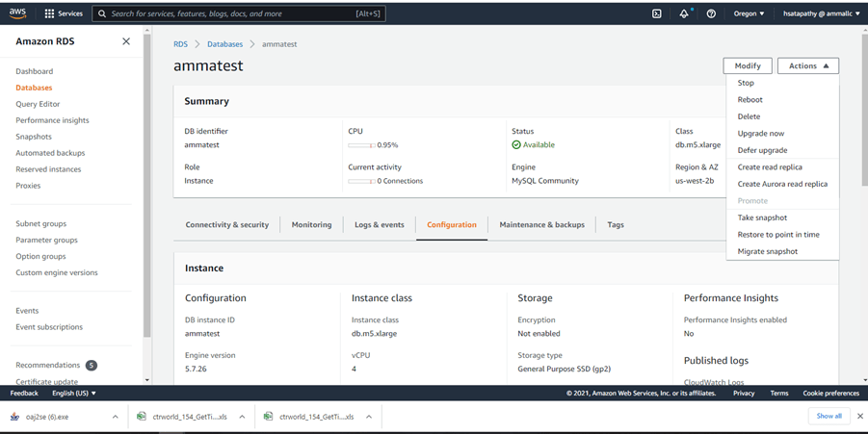Open Performance insights in sidebar
Viewport: 868px width, 434px height.
point(52,120)
